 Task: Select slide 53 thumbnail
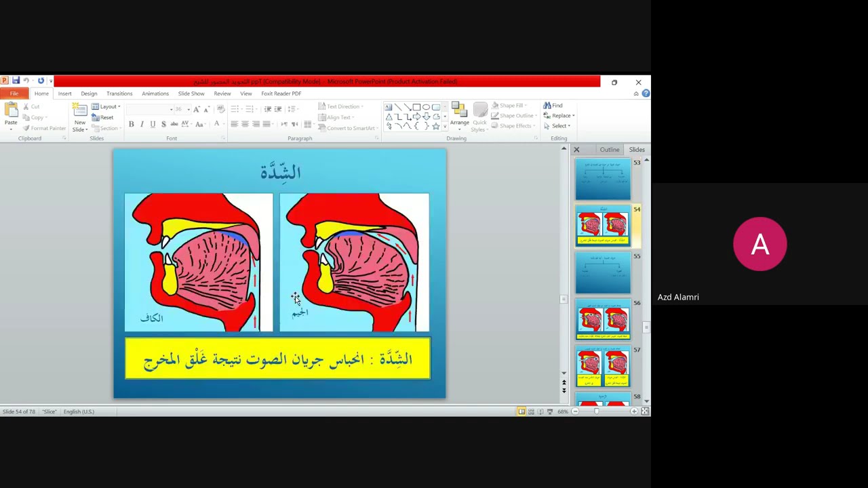603,180
